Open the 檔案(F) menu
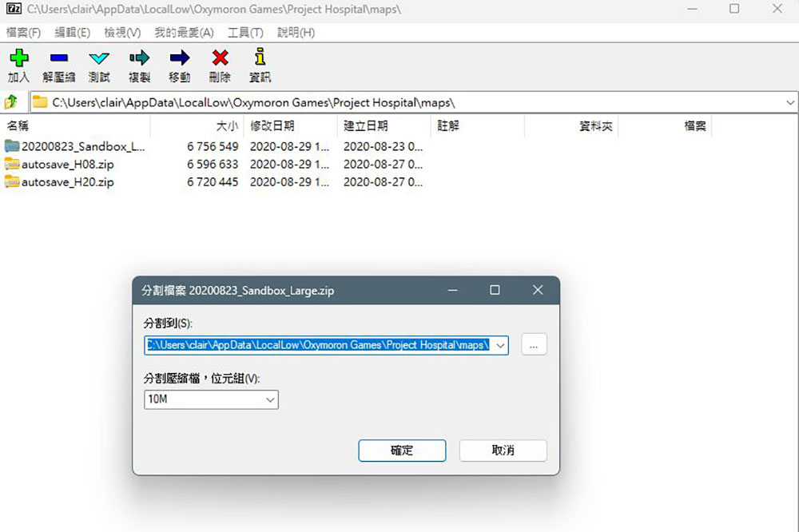Image resolution: width=799 pixels, height=532 pixels. 23,33
